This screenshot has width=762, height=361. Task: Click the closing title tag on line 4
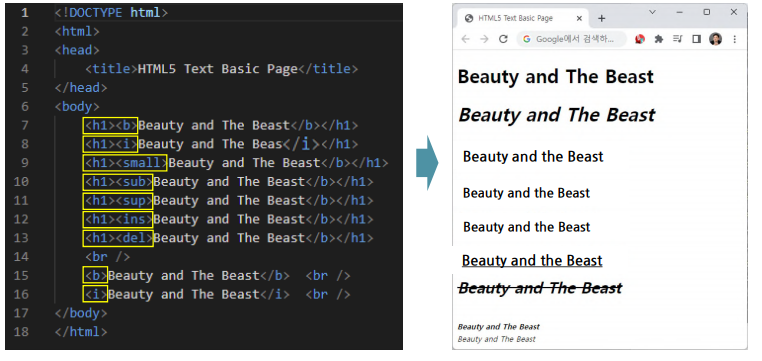click(328, 69)
